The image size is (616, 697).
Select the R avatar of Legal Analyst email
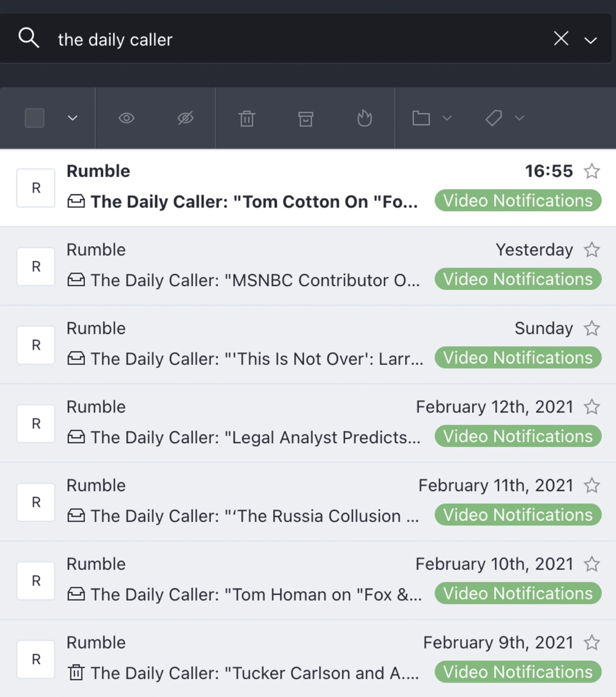point(36,424)
